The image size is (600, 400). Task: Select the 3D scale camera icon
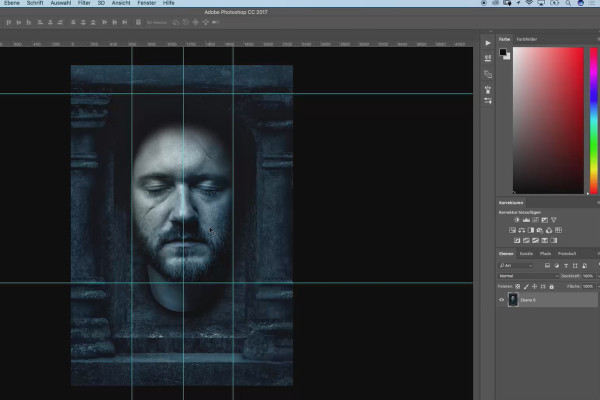(x=215, y=22)
